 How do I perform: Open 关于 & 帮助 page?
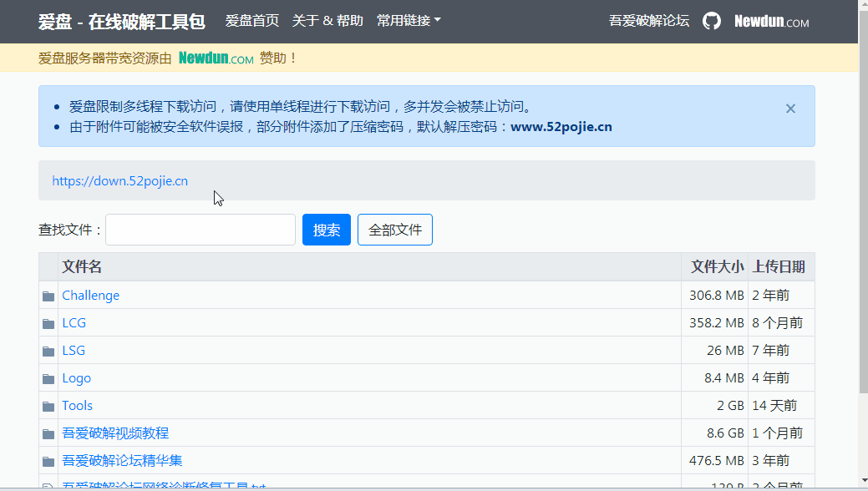tap(327, 21)
